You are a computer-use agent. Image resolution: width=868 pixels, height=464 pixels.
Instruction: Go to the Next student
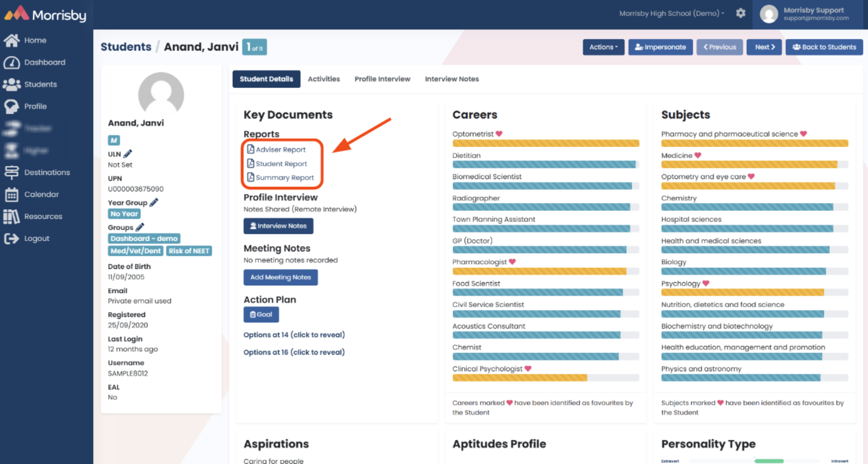coord(765,47)
